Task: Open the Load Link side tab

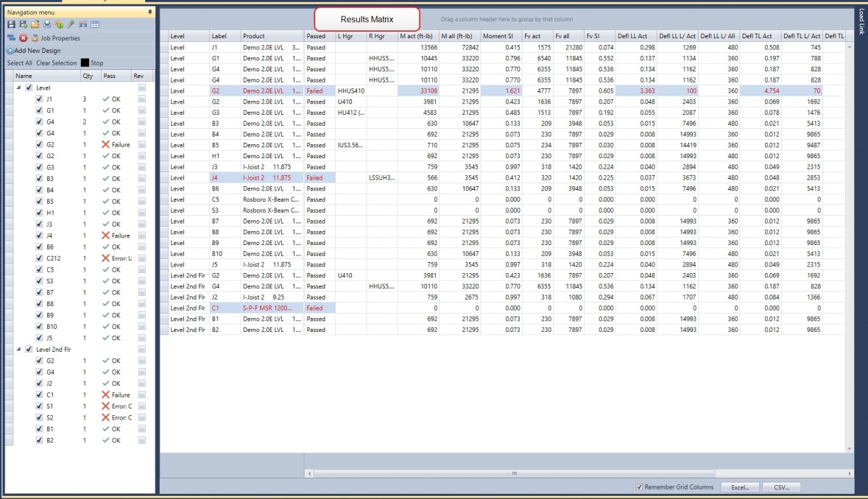Action: pos(861,22)
